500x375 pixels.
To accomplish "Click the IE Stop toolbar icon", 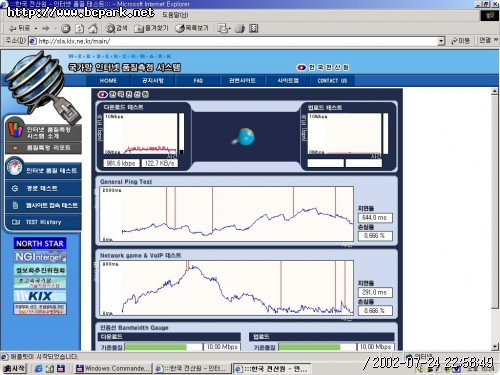I will click(x=66, y=29).
